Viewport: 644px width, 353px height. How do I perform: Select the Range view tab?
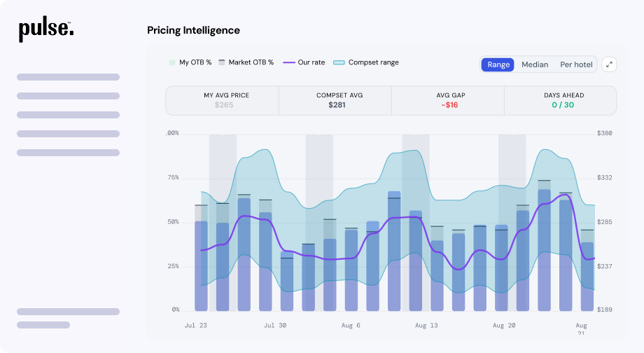pyautogui.click(x=498, y=64)
